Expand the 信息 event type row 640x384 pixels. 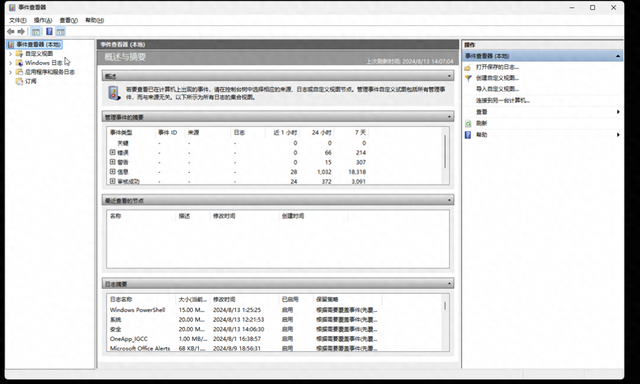pyautogui.click(x=113, y=171)
